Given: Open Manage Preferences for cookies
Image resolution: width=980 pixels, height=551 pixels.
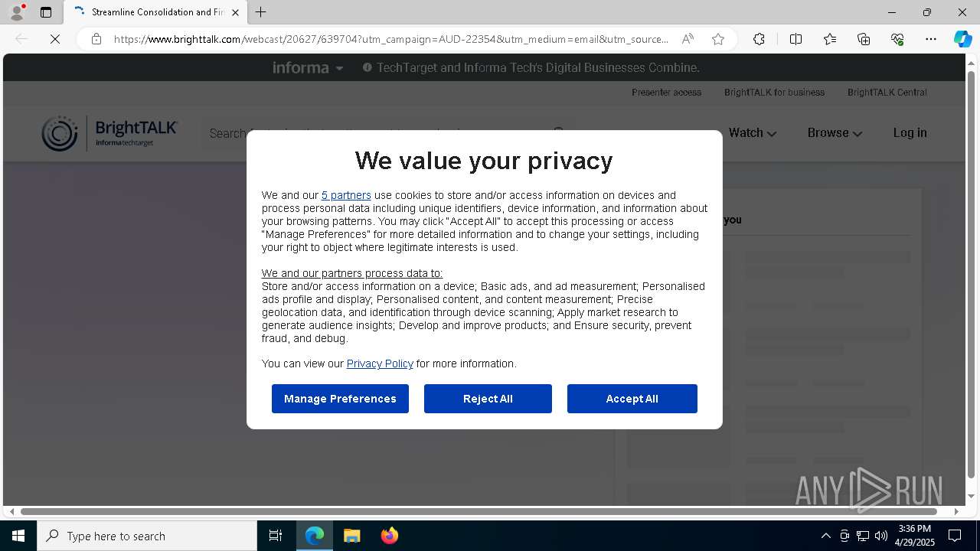Looking at the screenshot, I should click(x=340, y=399).
